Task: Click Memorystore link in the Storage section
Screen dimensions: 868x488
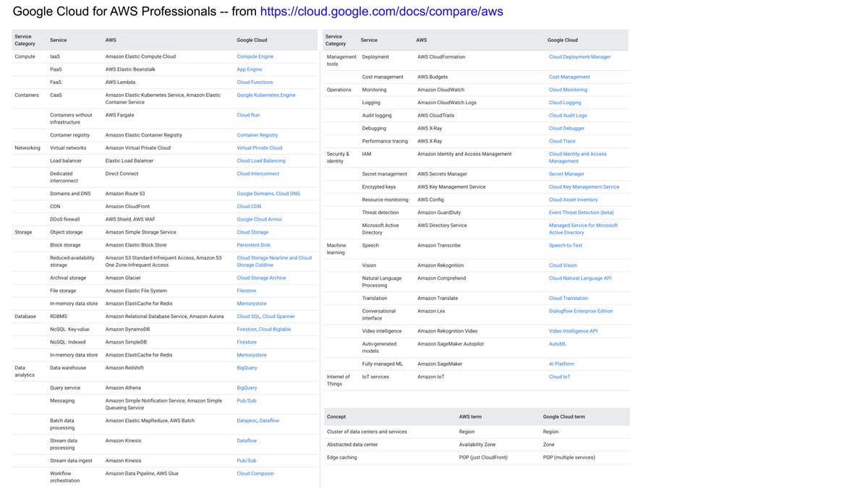Action: (251, 304)
